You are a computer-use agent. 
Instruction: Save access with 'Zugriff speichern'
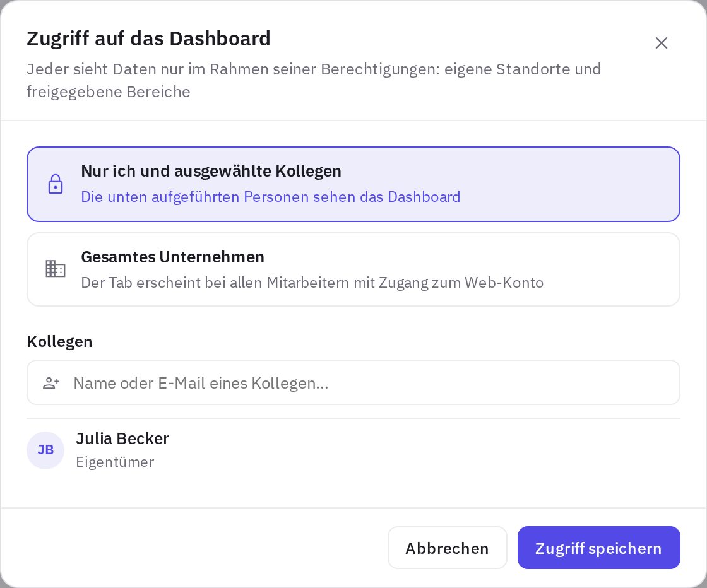click(x=599, y=548)
